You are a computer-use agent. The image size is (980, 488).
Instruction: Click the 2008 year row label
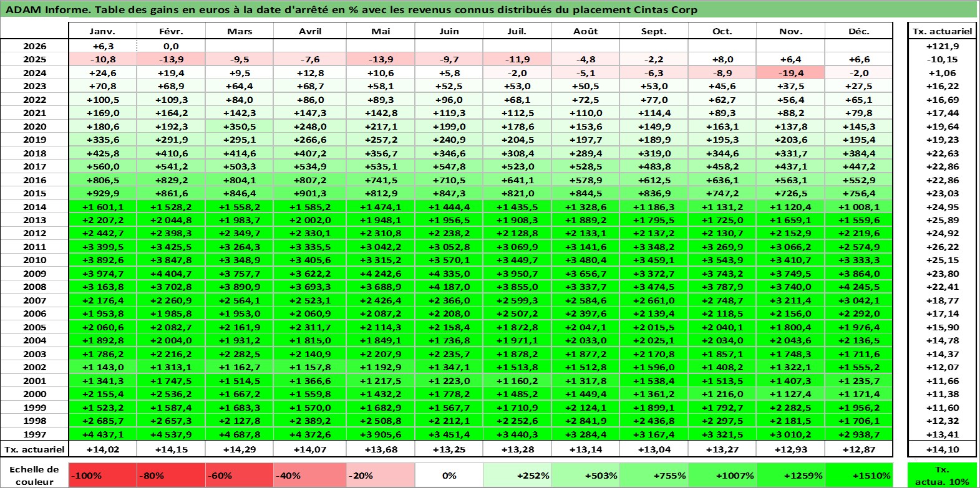34,287
